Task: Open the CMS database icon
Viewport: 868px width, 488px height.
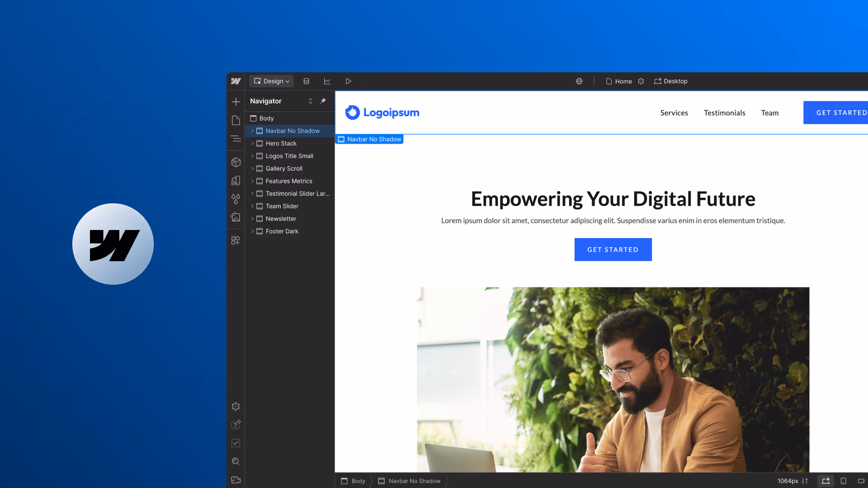Action: pyautogui.click(x=306, y=81)
